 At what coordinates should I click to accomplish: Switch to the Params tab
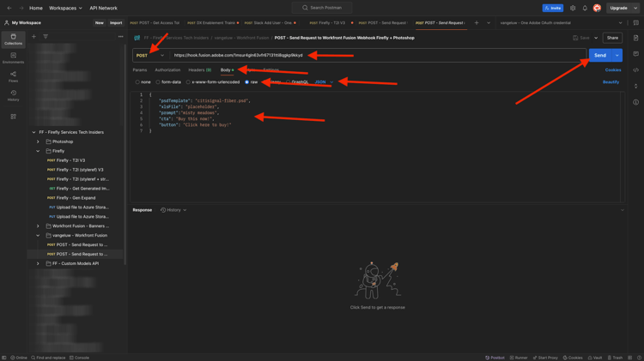click(140, 70)
